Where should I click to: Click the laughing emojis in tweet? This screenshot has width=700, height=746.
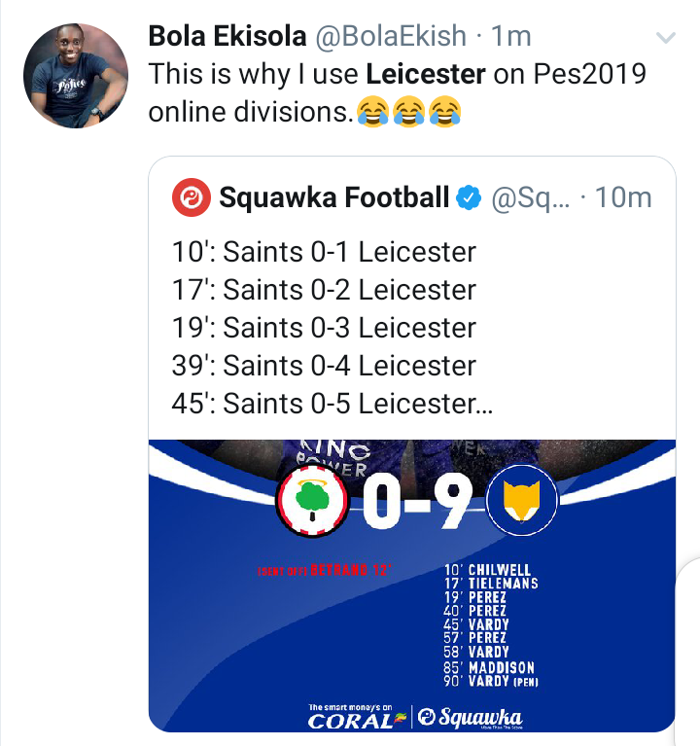pyautogui.click(x=408, y=113)
